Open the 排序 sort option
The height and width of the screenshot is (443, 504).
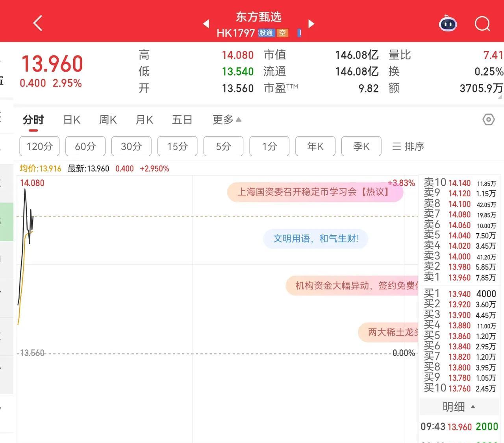408,146
